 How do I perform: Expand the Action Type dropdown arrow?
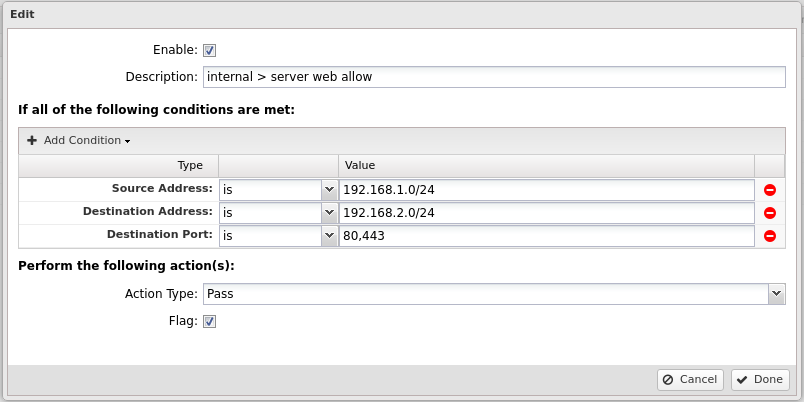point(777,294)
